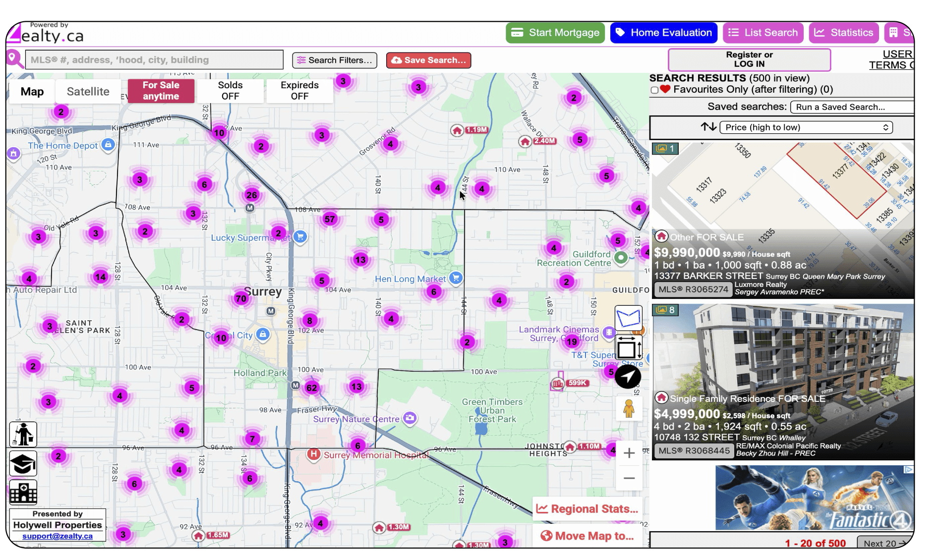Open the Statistics tab
Image resolution: width=942 pixels, height=560 pixels.
(x=844, y=33)
